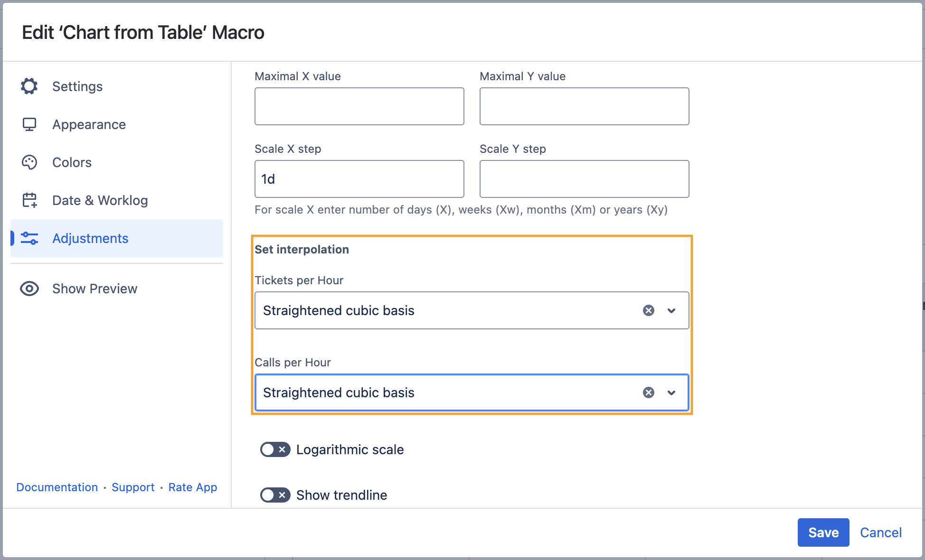
Task: Open the Colors tab label
Action: point(72,162)
